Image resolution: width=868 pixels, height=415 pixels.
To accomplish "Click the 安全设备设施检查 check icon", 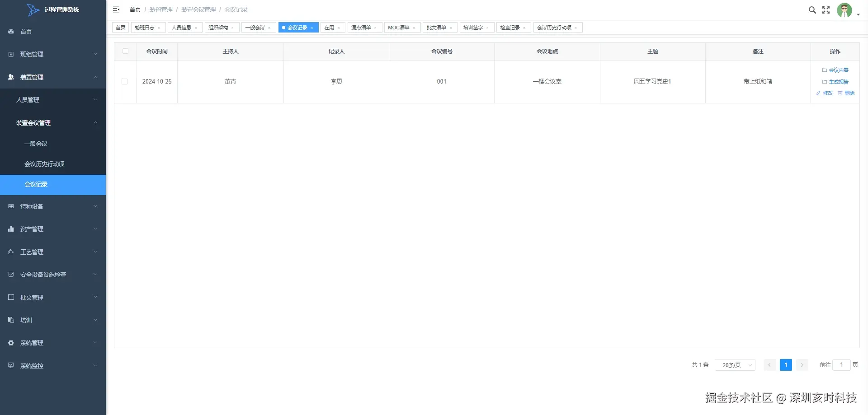I will [11, 275].
